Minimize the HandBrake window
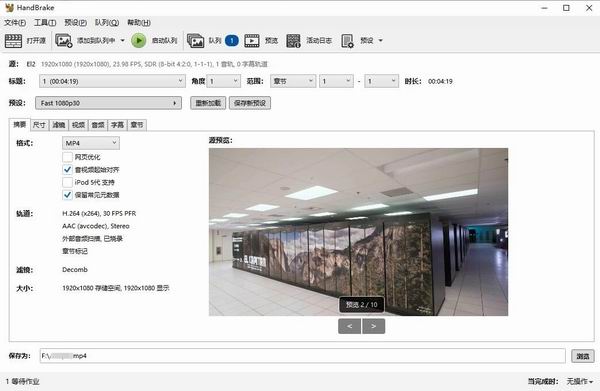 545,8
